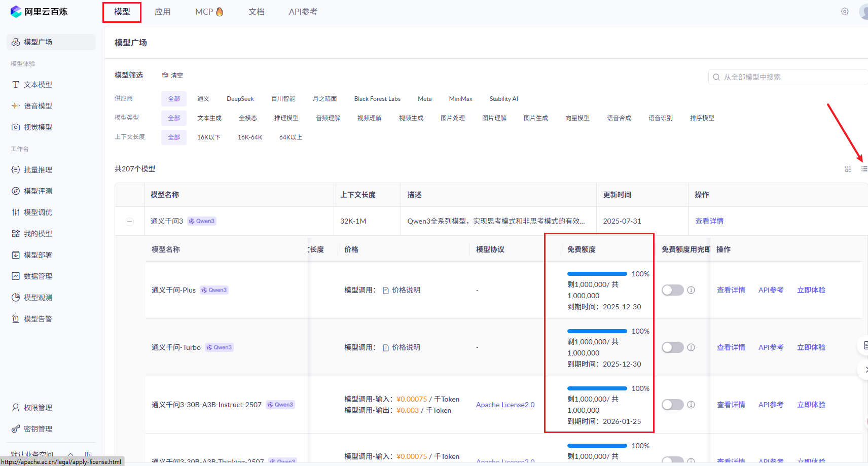Click 立即体验 for 通义千问-Turbo
Viewport: 868px width, 466px height.
(811, 347)
